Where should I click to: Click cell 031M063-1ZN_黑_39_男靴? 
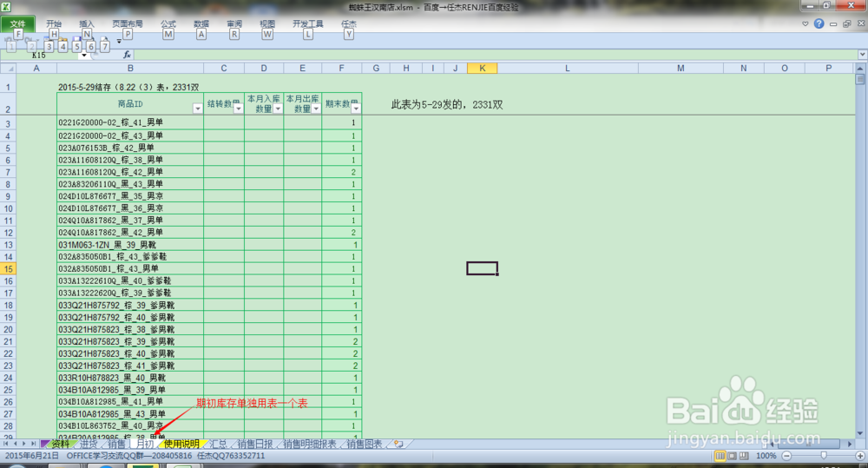130,244
